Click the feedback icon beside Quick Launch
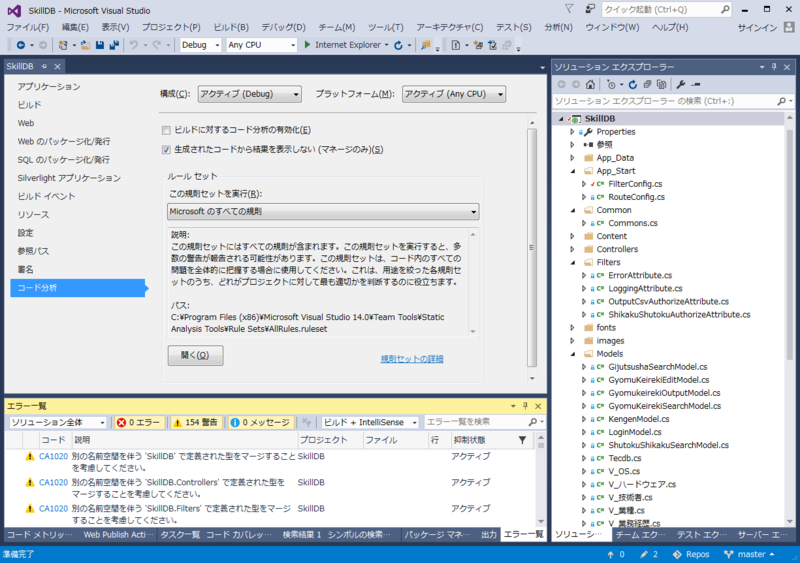 pos(590,9)
